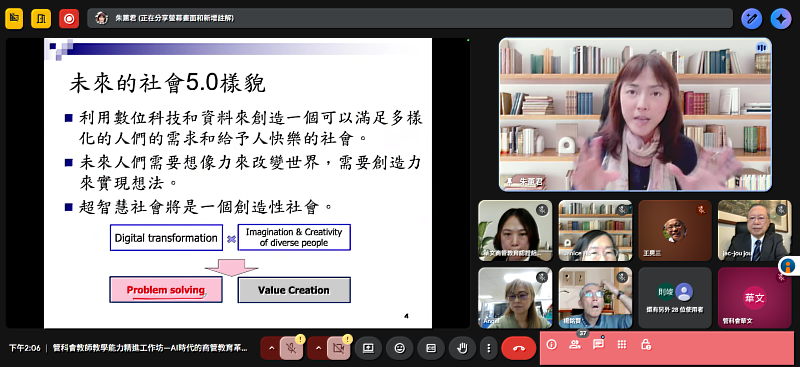Screen dimensions: 800x367
Task: Click muted mic icon on Angel tile
Action: click(542, 277)
